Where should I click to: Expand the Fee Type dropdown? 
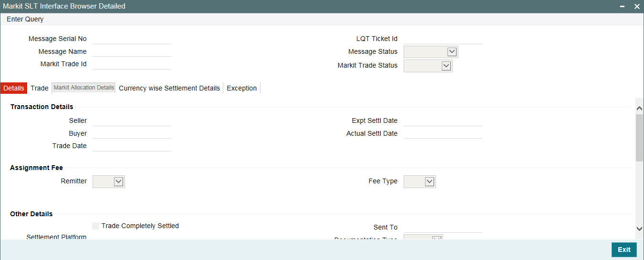[420, 181]
